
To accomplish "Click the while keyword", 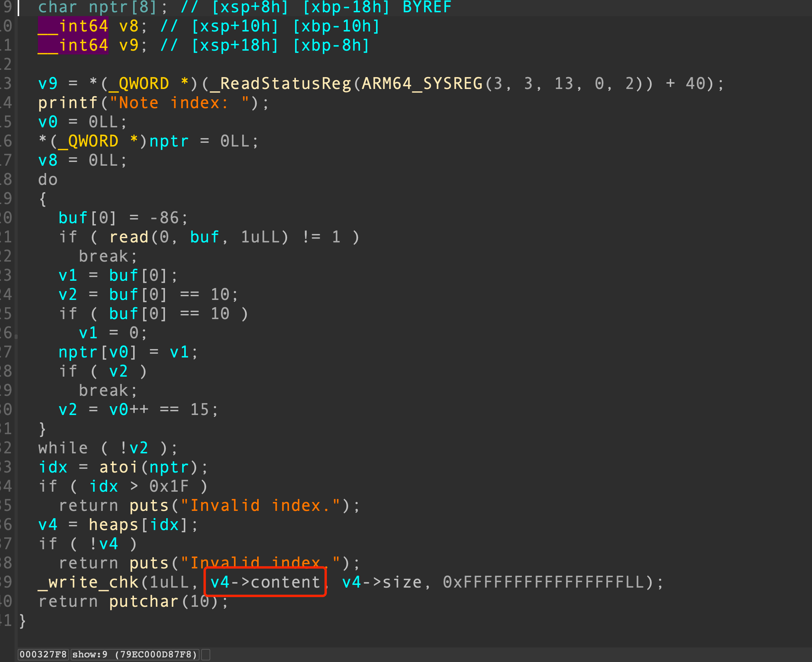I will 63,448.
